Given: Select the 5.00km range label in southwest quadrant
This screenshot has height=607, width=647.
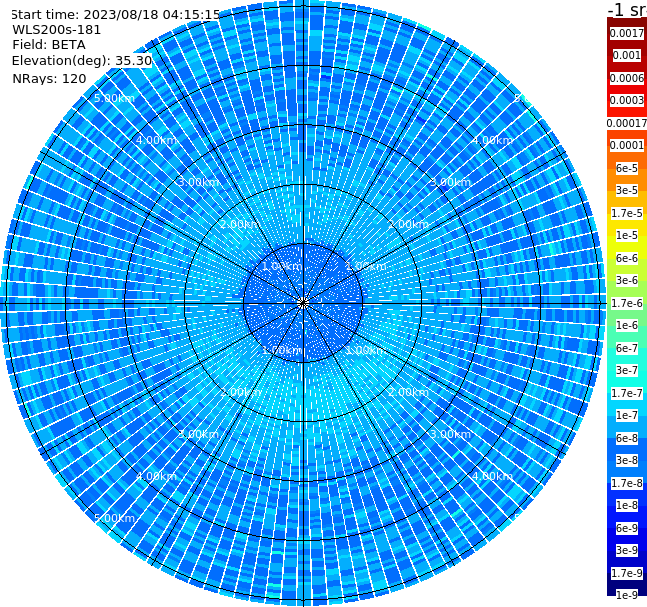Looking at the screenshot, I should tap(114, 518).
